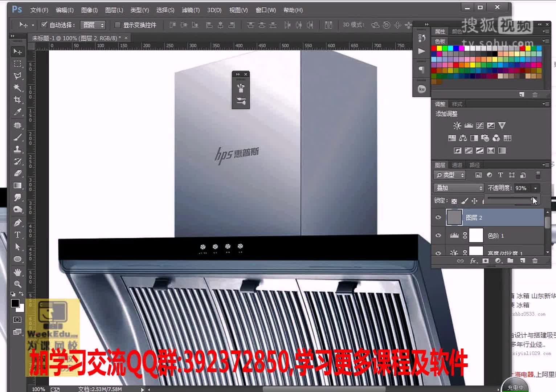This screenshot has height=392, width=556.
Task: Open the 色板 panel flyout menu
Action: (x=545, y=41)
